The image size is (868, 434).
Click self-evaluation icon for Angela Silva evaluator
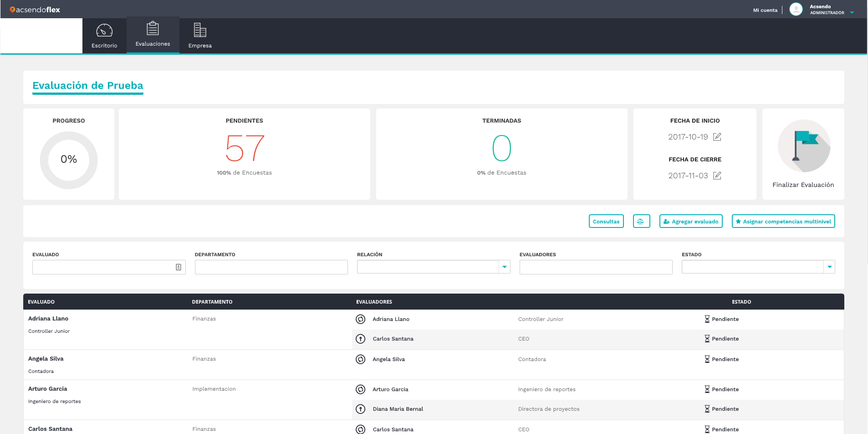tap(361, 359)
